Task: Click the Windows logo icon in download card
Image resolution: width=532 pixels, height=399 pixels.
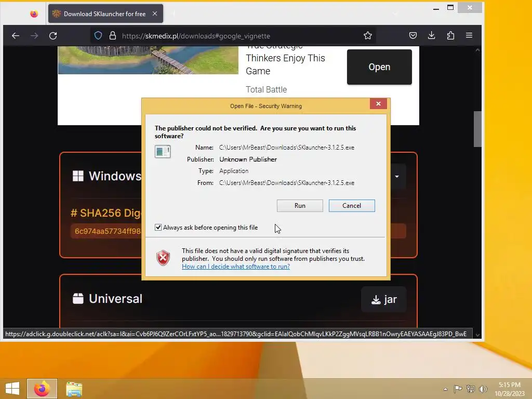Action: pos(78,176)
